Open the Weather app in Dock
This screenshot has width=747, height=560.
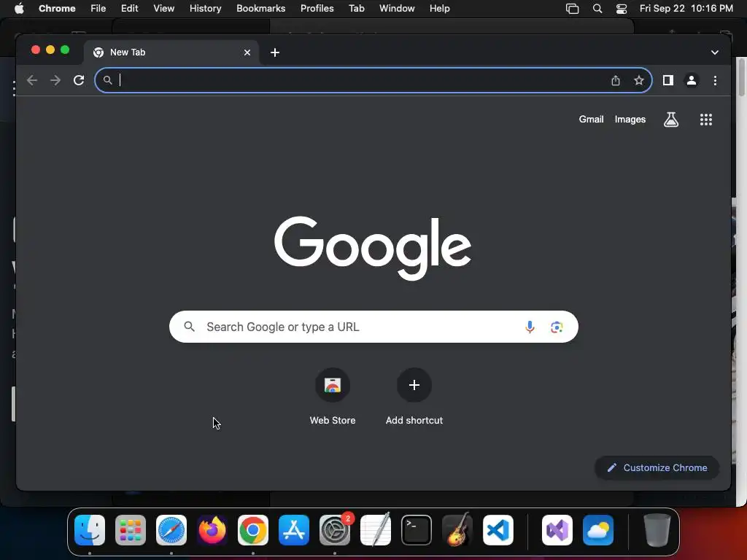click(x=598, y=530)
